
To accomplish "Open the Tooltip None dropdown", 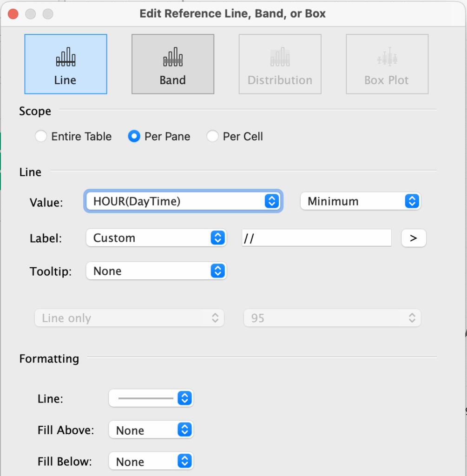I will point(156,271).
